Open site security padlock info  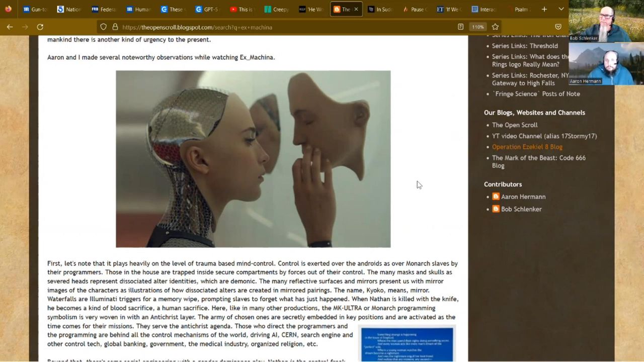tap(115, 27)
